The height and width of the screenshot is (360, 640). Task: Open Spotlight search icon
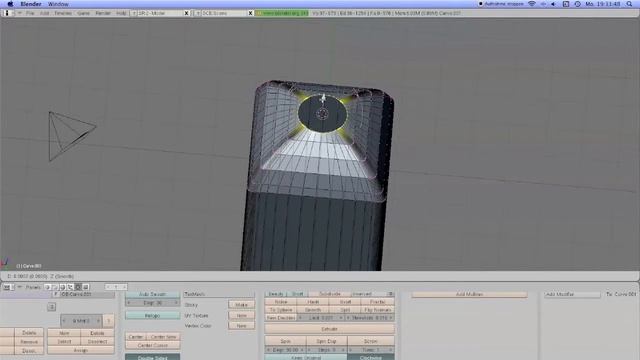(x=629, y=4)
